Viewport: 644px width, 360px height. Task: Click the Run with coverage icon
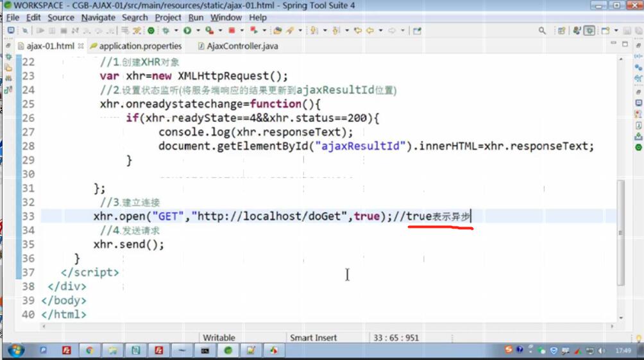click(x=210, y=30)
